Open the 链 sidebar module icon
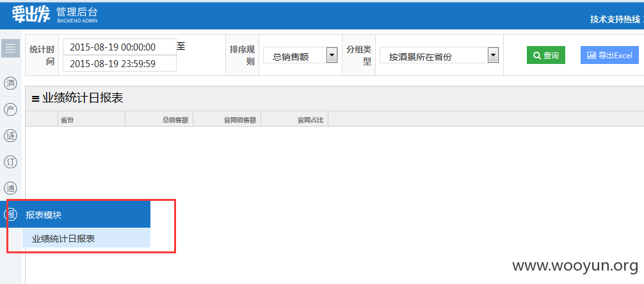Viewport: 644px width, 284px height. pyautogui.click(x=10, y=136)
